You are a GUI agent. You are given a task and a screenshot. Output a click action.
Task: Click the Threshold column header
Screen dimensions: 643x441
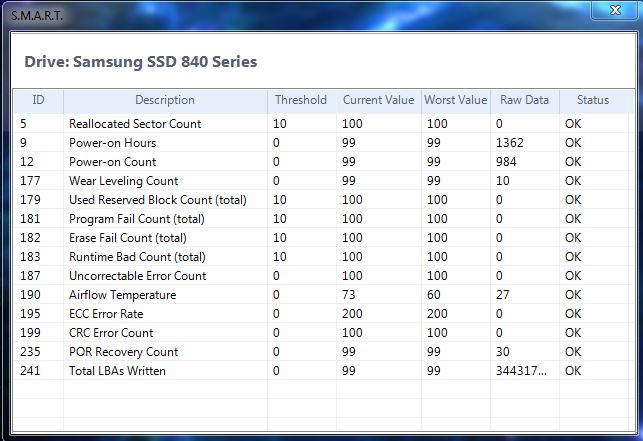tap(301, 101)
